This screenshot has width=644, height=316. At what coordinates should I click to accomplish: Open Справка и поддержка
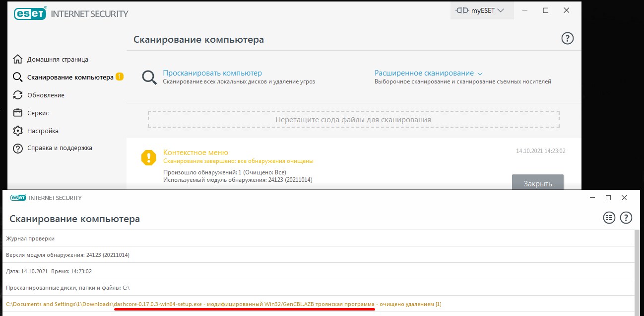click(x=60, y=148)
